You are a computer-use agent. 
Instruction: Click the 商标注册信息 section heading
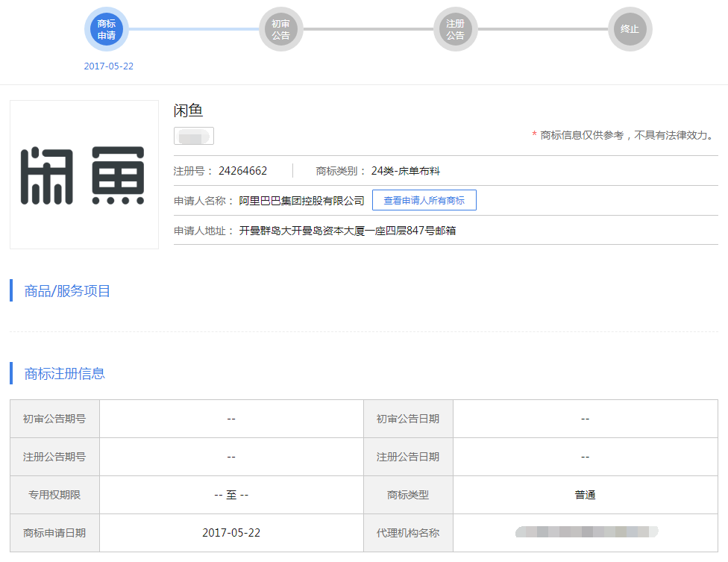[x=65, y=373]
